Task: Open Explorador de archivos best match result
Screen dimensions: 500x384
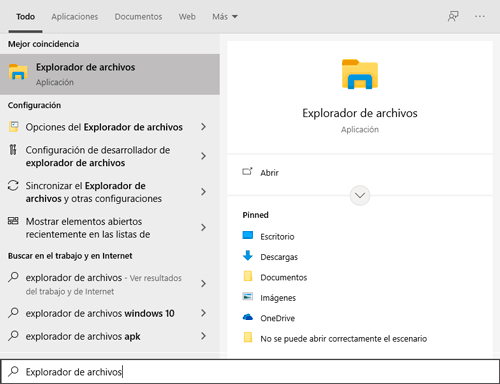Action: coord(110,74)
